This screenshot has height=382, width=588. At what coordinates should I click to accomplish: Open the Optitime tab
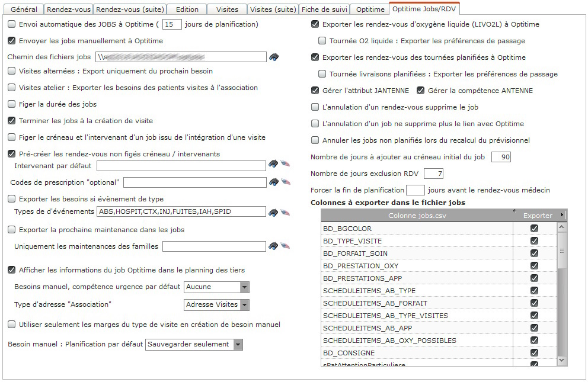pos(370,9)
